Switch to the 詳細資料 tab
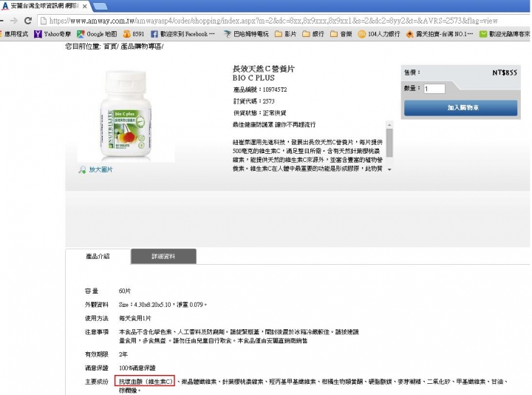 [163, 257]
